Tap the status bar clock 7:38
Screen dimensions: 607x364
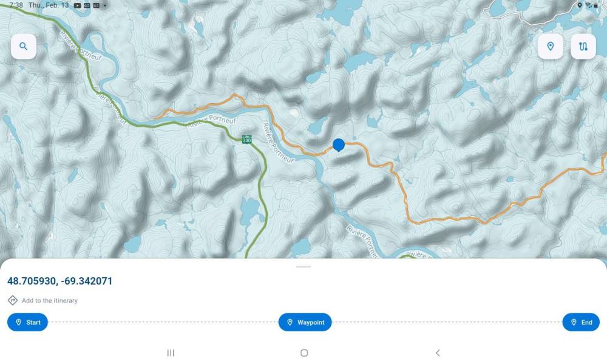[x=16, y=5]
